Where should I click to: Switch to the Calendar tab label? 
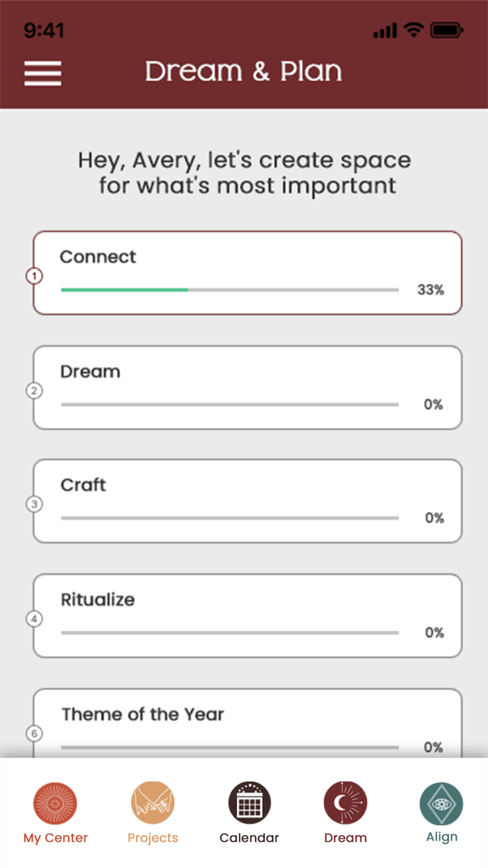click(x=249, y=838)
